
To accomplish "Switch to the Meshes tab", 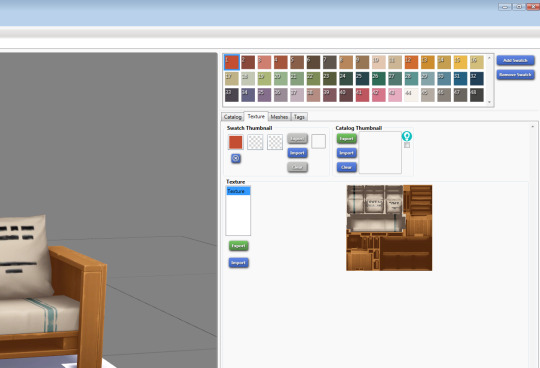I will (x=279, y=117).
